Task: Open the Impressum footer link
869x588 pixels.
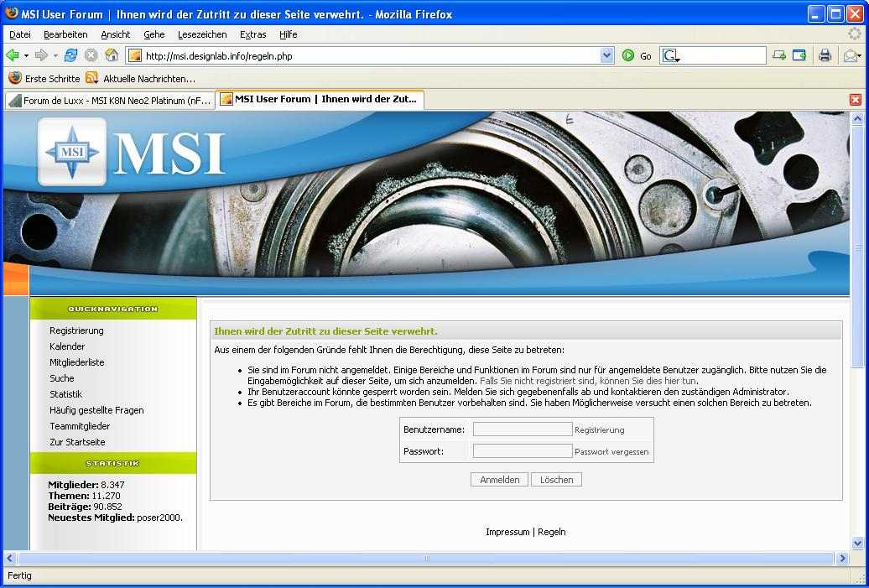Action: coord(507,532)
